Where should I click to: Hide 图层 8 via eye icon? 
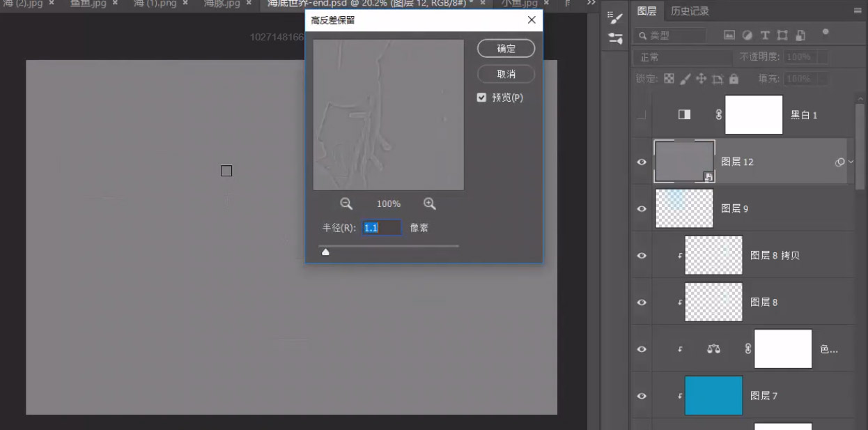click(x=642, y=302)
